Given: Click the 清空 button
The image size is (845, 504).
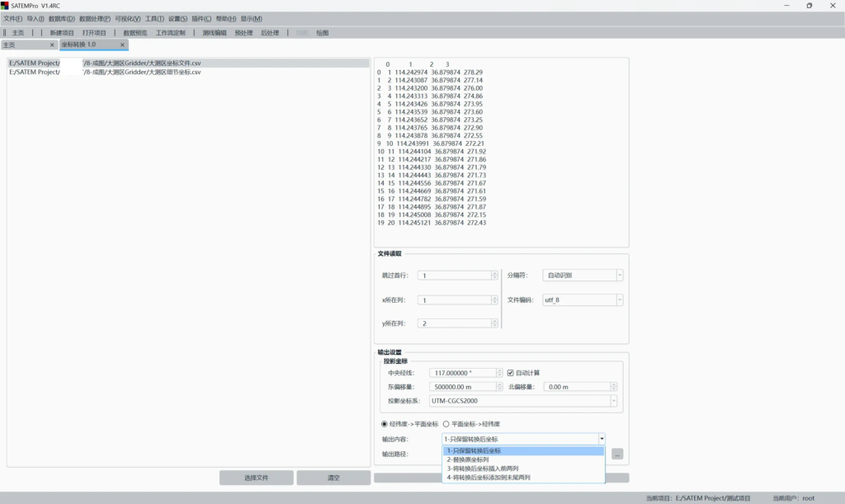Looking at the screenshot, I should pyautogui.click(x=333, y=478).
